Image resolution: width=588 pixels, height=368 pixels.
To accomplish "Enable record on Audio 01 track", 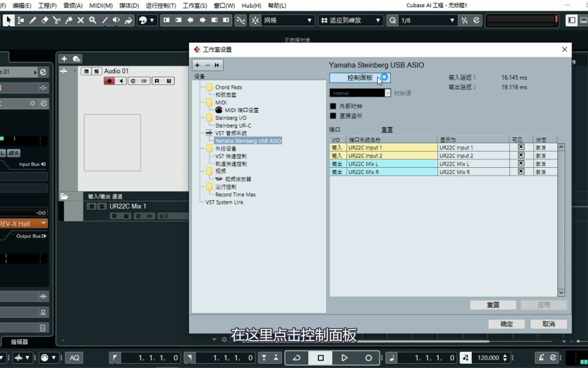I will (x=109, y=81).
